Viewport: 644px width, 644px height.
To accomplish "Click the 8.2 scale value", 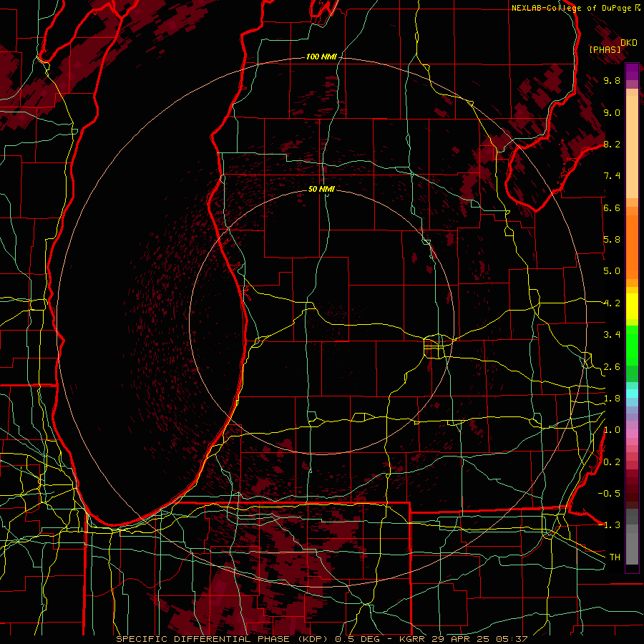I will [x=612, y=144].
